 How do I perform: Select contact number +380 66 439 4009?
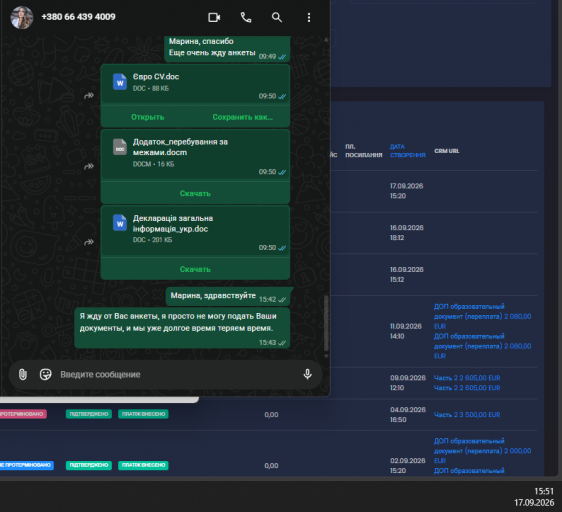point(78,17)
